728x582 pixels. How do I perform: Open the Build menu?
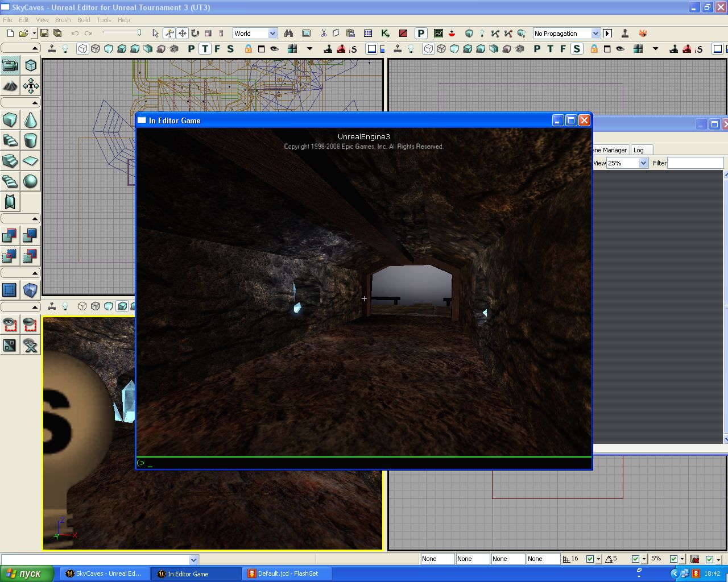point(84,20)
